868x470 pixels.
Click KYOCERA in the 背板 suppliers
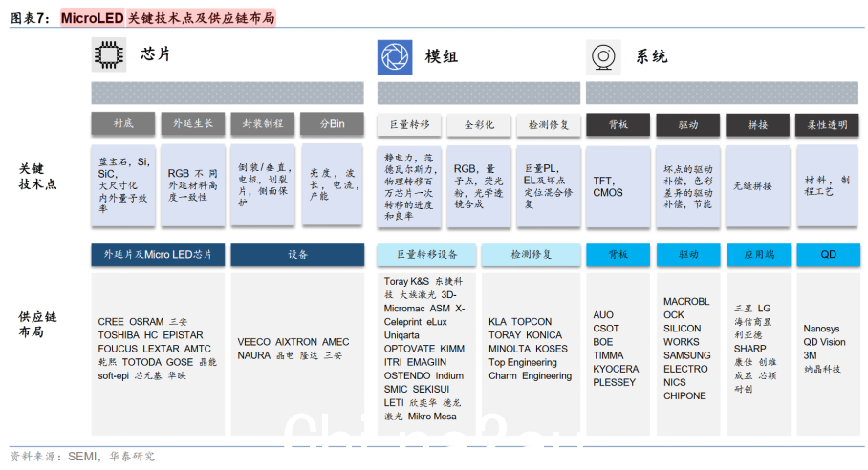pyautogui.click(x=616, y=370)
